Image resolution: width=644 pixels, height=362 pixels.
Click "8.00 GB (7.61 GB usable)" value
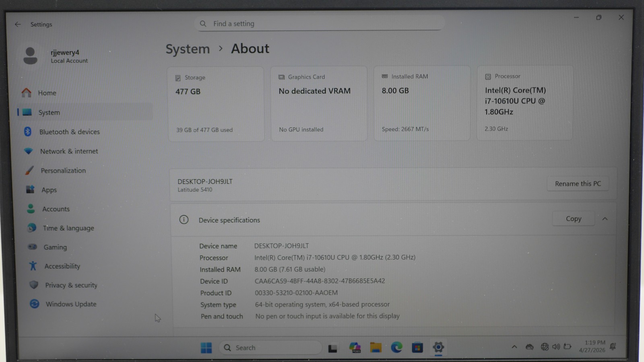point(290,269)
